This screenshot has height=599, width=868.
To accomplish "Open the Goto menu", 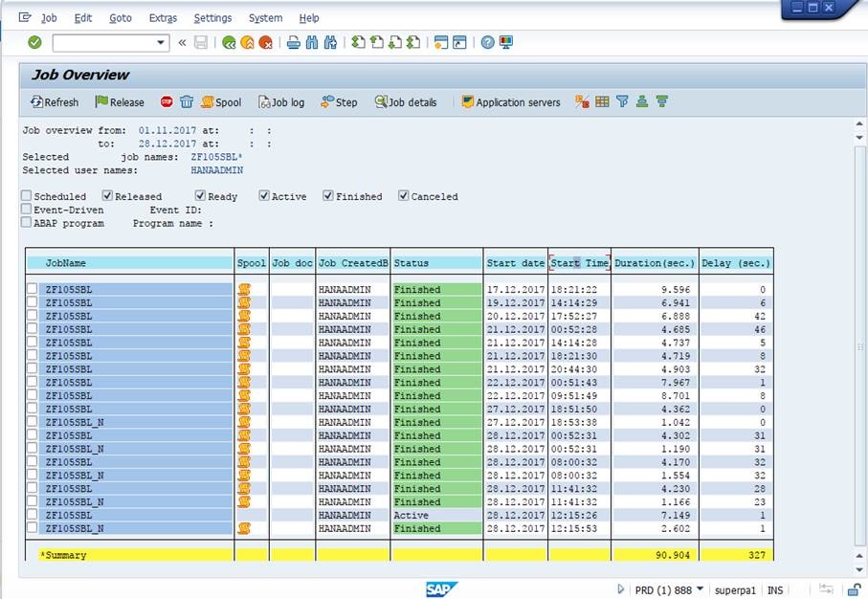I will [121, 18].
